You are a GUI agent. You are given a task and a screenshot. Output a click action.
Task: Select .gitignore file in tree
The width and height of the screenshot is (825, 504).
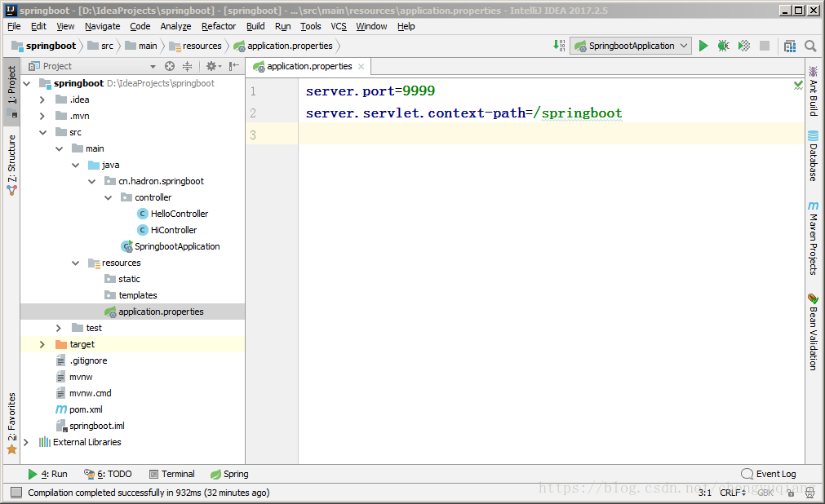click(x=88, y=360)
